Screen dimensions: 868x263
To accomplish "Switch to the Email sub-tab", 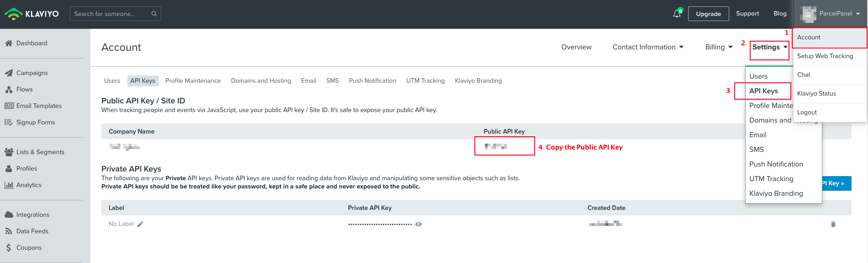I will [309, 81].
